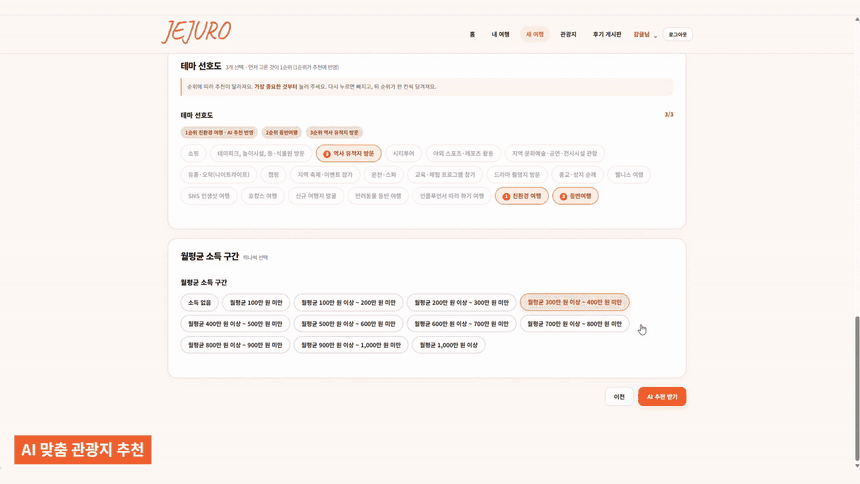
Task: Click the scrollbar down arrow
Action: (x=857, y=466)
